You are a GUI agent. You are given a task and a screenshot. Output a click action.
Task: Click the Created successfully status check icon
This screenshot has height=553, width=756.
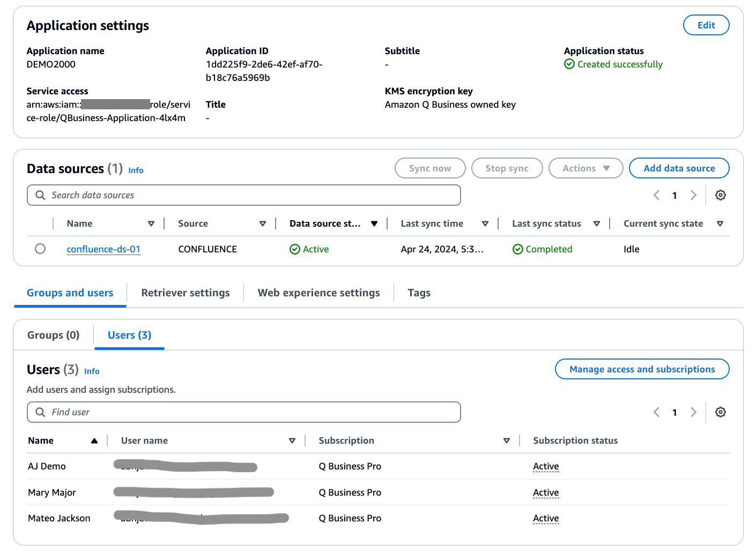point(569,64)
